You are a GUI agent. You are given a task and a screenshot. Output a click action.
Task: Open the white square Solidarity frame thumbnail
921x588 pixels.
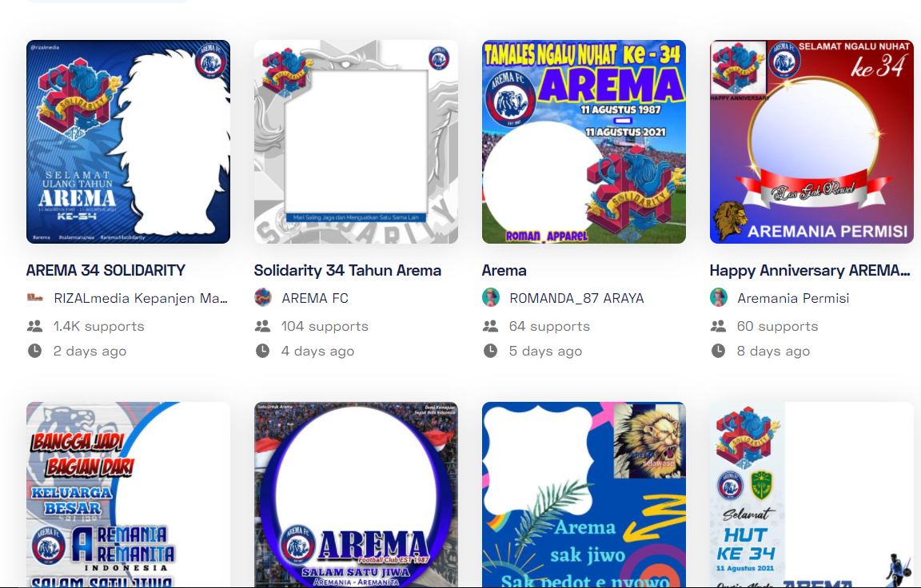(356, 141)
